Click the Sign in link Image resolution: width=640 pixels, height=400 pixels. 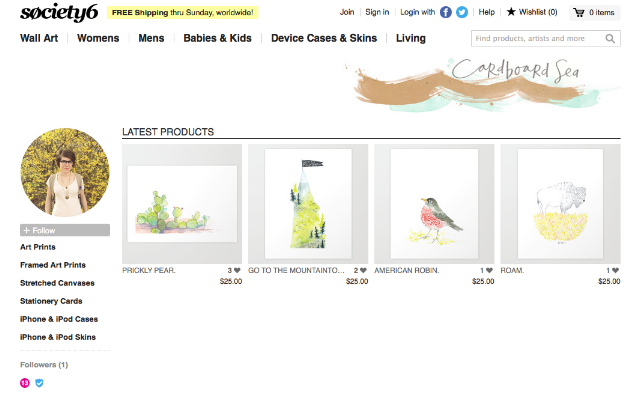pyautogui.click(x=377, y=12)
